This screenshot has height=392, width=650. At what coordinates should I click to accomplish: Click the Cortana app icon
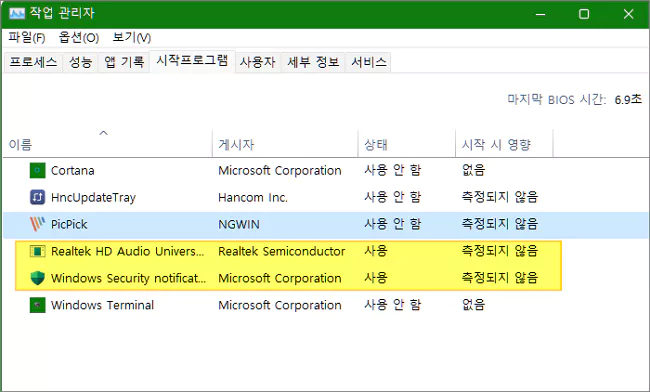pos(37,170)
